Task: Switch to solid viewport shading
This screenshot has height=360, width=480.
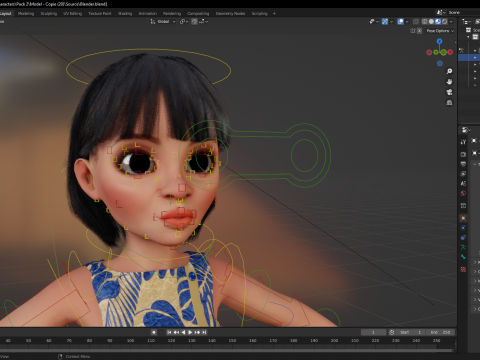Action: (431, 22)
